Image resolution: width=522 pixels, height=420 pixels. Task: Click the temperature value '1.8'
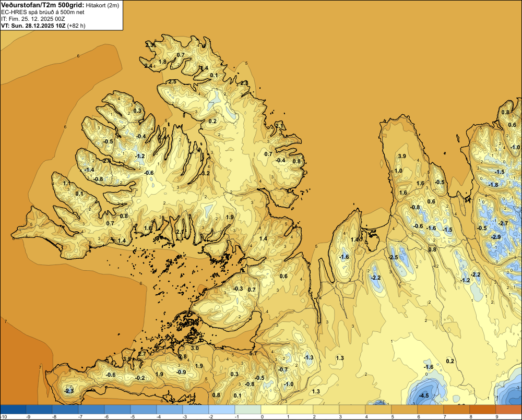click(x=162, y=62)
